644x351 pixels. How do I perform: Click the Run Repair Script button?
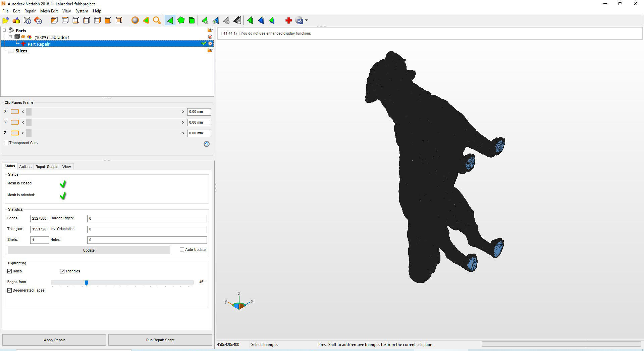point(160,340)
